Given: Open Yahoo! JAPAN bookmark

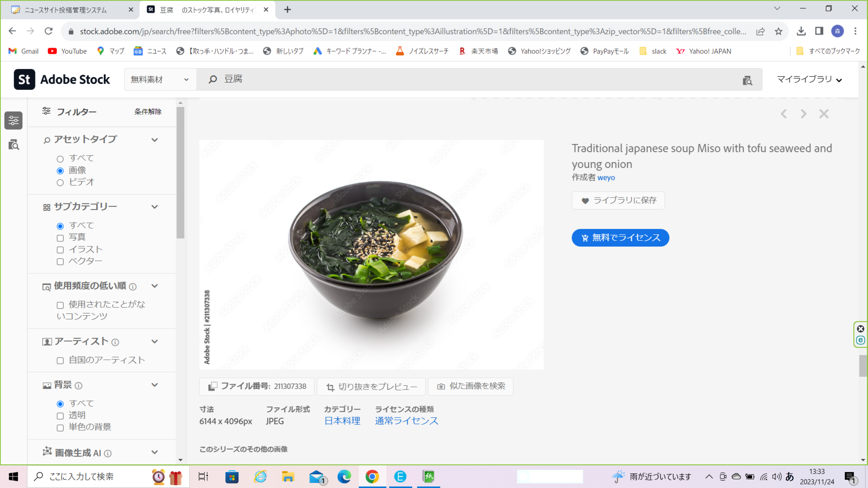Looking at the screenshot, I should click(x=704, y=51).
